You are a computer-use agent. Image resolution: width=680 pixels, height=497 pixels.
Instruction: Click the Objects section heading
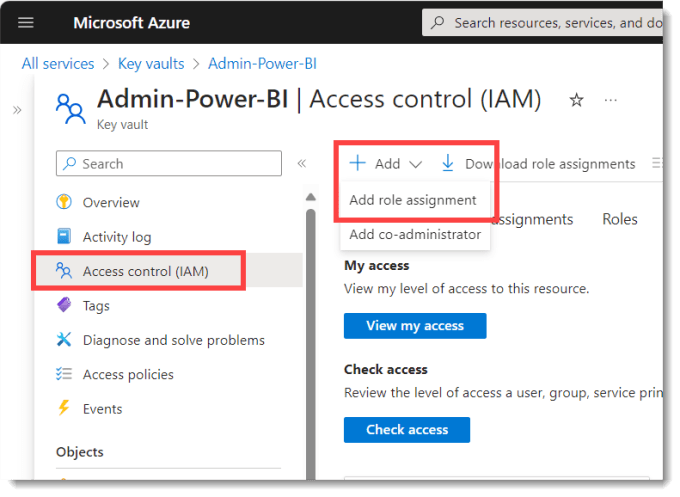(x=80, y=452)
